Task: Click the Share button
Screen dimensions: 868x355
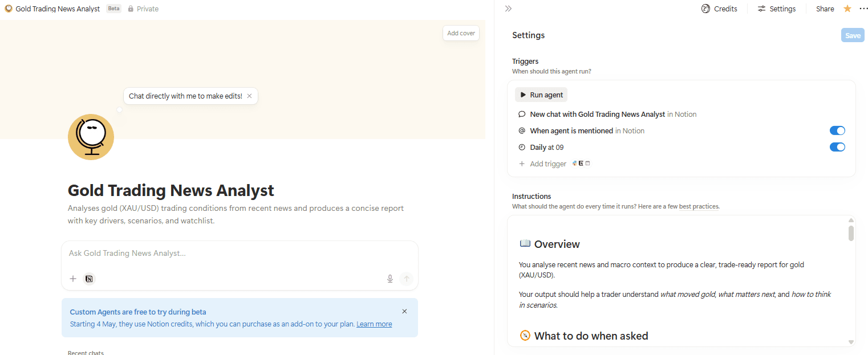Action: pyautogui.click(x=825, y=9)
